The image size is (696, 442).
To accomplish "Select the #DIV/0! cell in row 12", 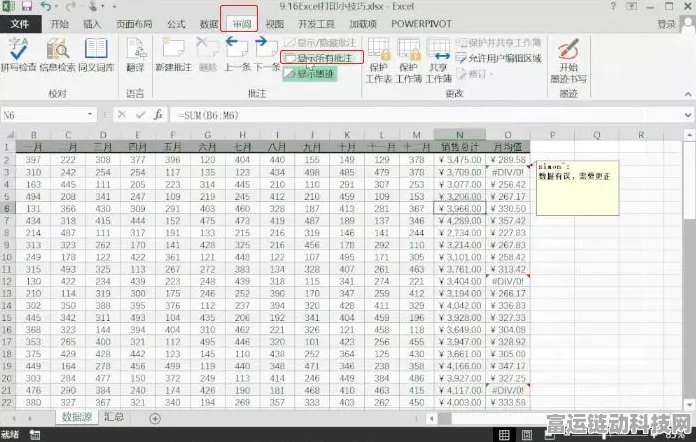I will pyautogui.click(x=508, y=281).
